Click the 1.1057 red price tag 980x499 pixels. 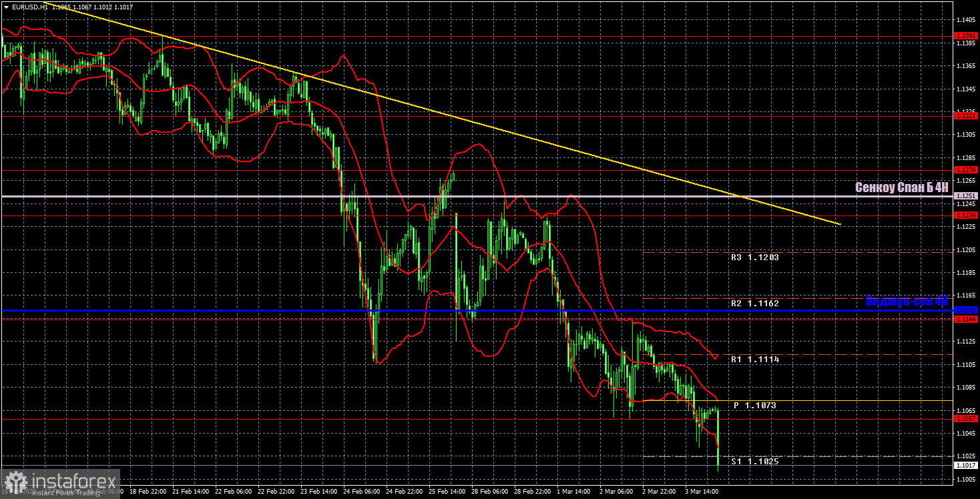coord(966,418)
